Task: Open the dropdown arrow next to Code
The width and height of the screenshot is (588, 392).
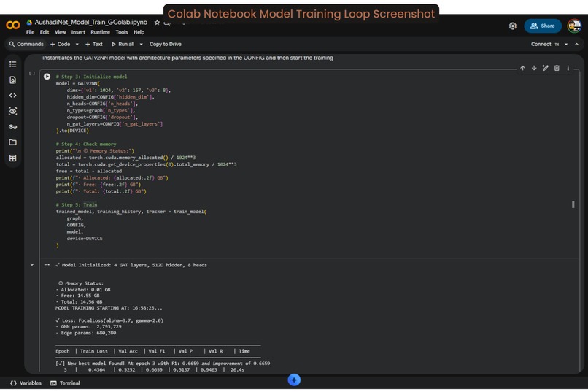Action: coord(77,45)
